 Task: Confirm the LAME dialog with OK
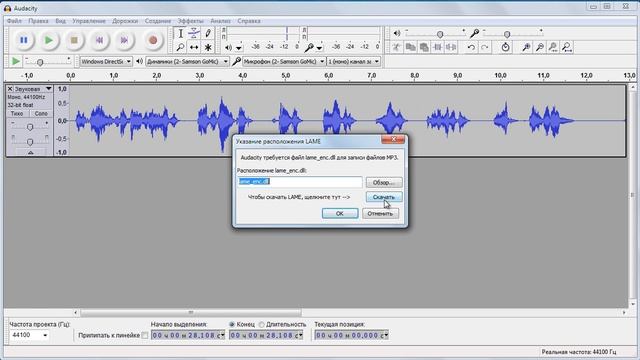pos(340,213)
